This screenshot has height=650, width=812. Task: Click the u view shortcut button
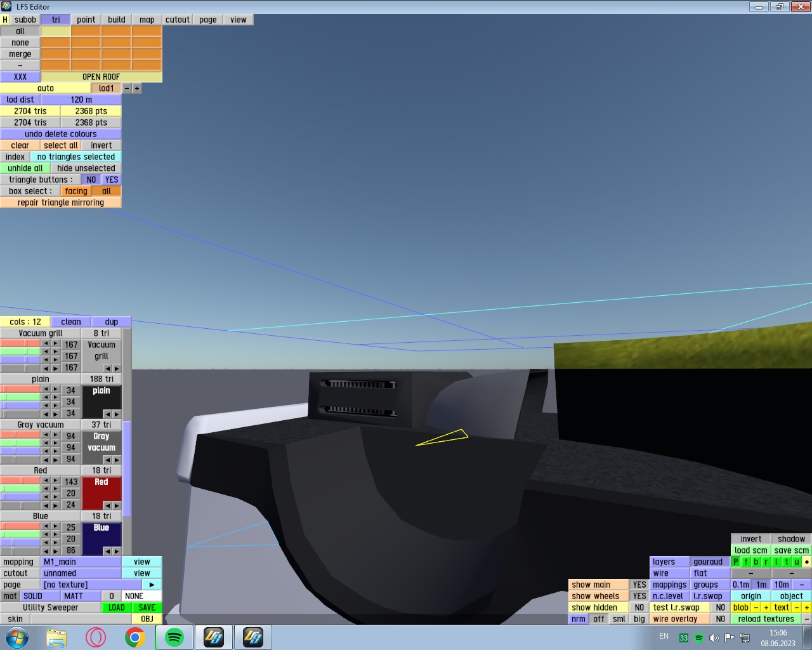coord(797,562)
